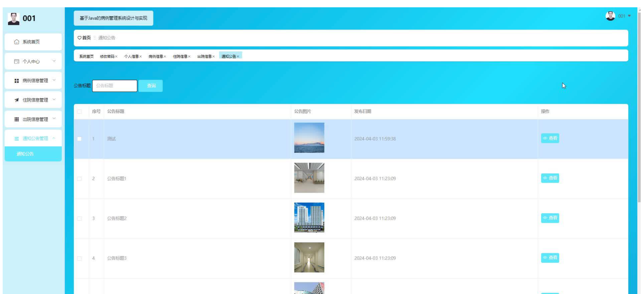Image resolution: width=644 pixels, height=294 pixels.
Task: Click the 出院信息管理 grid icon
Action: pyautogui.click(x=17, y=119)
